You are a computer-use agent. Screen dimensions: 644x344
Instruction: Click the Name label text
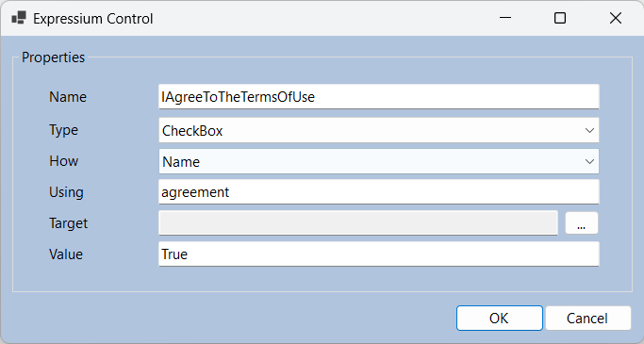pos(68,97)
